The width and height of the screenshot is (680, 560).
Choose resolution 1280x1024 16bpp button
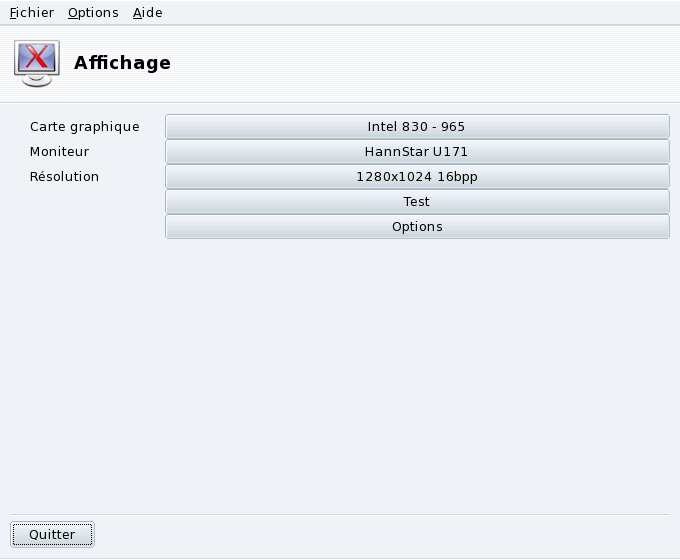click(416, 177)
